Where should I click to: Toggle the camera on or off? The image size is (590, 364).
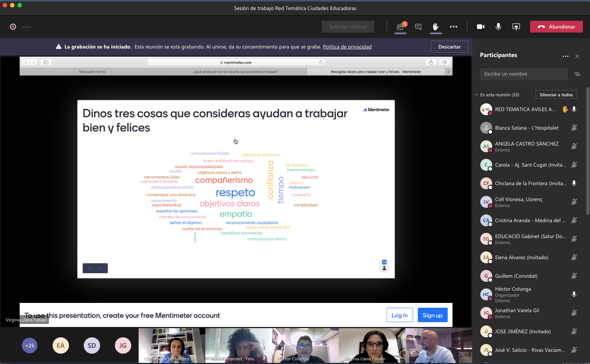481,27
